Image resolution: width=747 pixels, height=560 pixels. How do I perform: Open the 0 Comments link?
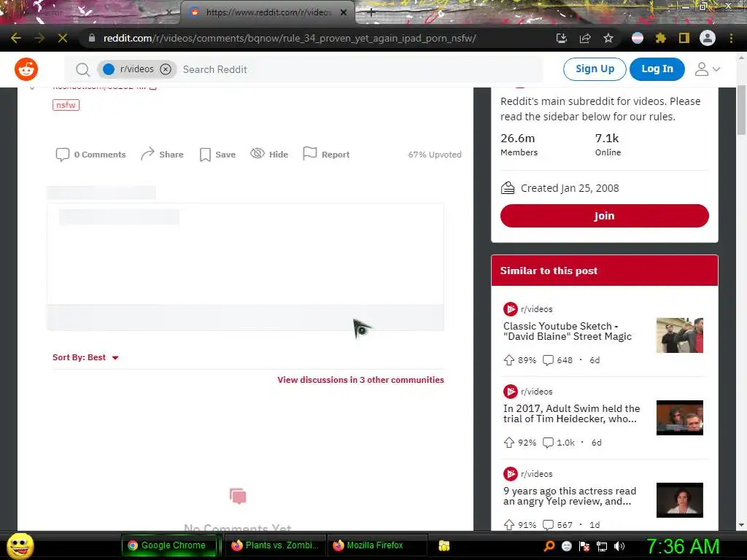pyautogui.click(x=91, y=155)
